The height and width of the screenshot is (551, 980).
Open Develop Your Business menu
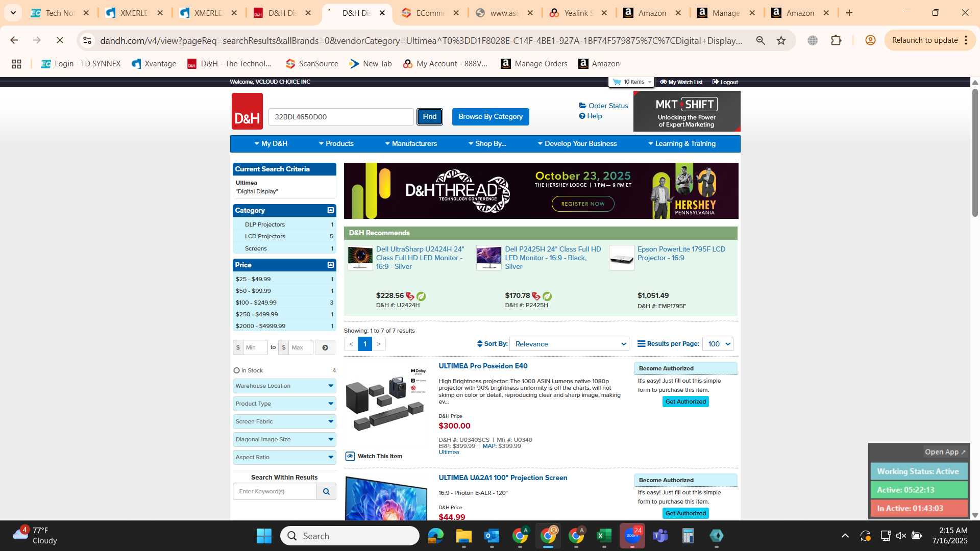click(577, 144)
